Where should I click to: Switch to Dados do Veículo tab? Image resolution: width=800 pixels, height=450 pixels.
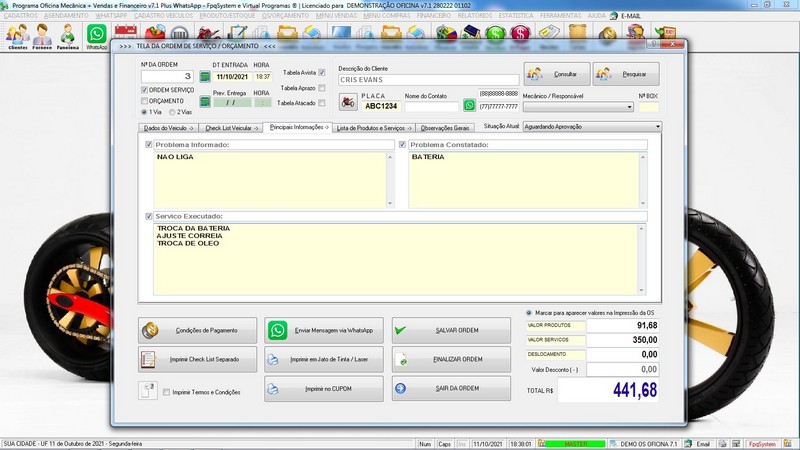pyautogui.click(x=168, y=128)
